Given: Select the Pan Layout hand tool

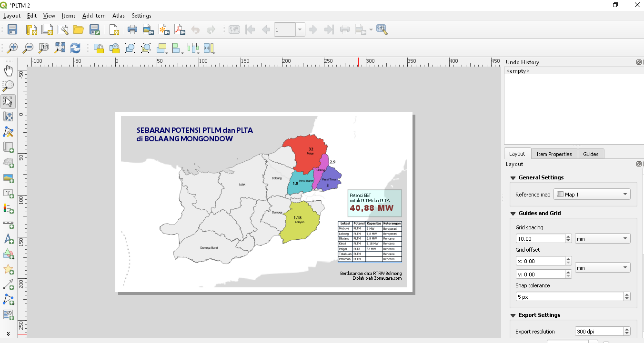Looking at the screenshot, I should pyautogui.click(x=8, y=71).
